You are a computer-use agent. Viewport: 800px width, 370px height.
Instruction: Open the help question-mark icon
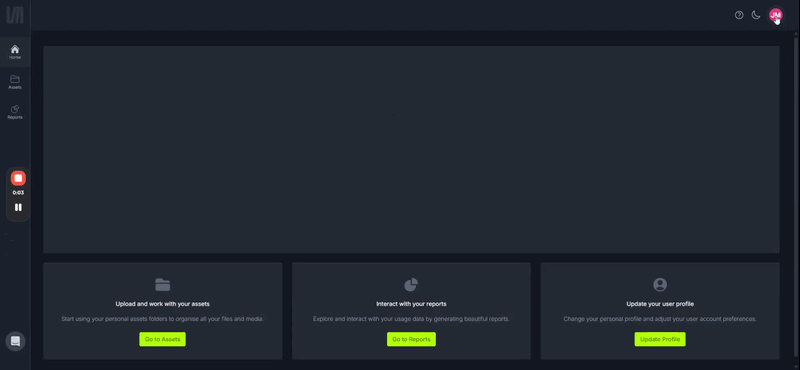click(739, 15)
